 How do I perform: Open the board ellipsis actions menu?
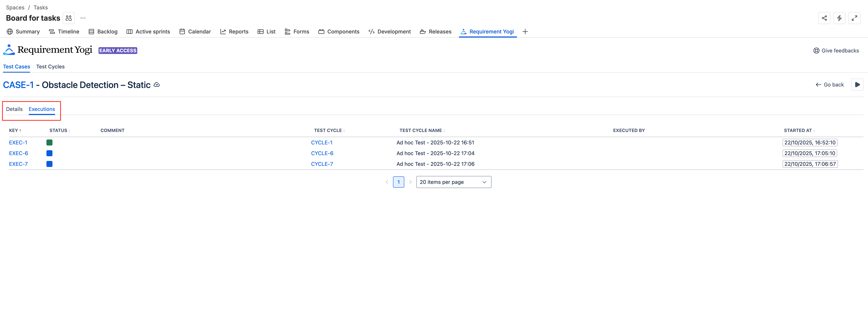click(x=83, y=18)
